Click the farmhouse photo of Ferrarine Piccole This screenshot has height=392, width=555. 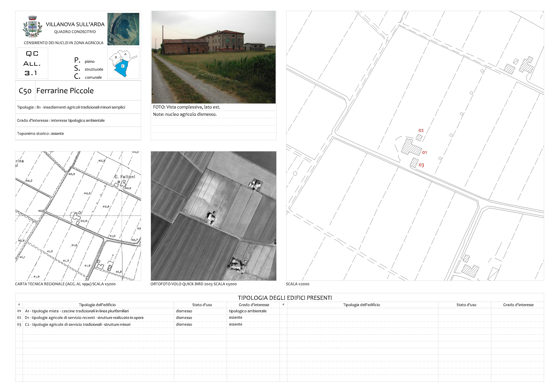tap(213, 57)
